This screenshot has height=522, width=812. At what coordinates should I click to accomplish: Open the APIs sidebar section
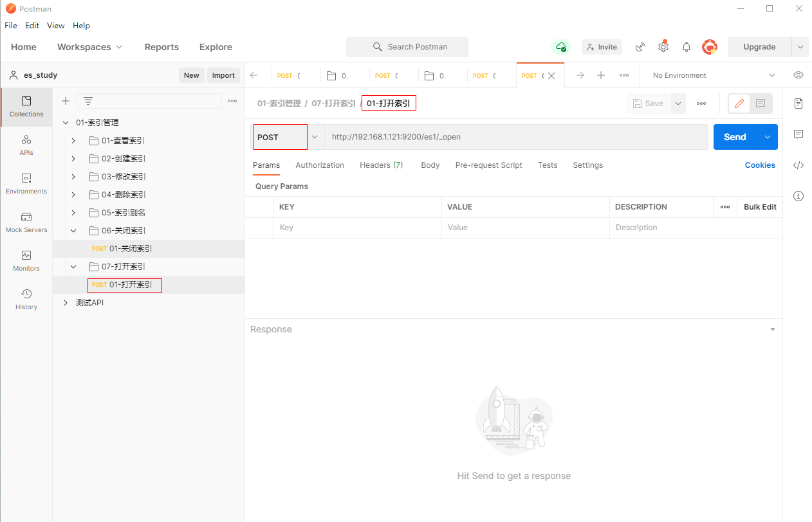pos(26,145)
